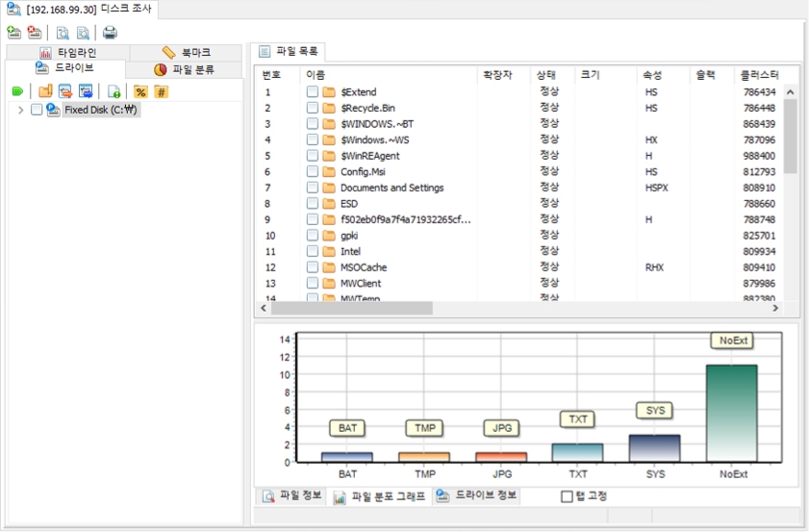Click the SYS bar in the chart
Viewport: 809px width, 532px height.
pos(655,448)
